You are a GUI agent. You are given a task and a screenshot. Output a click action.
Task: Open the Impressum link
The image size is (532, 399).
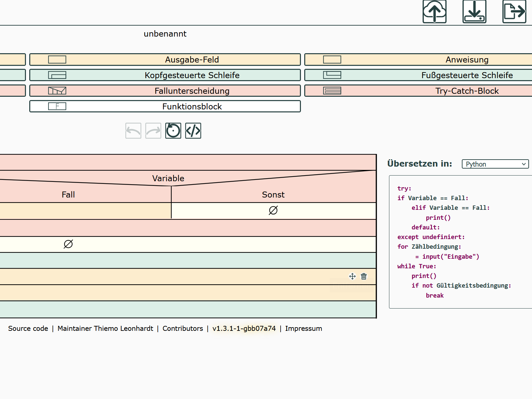click(x=303, y=329)
